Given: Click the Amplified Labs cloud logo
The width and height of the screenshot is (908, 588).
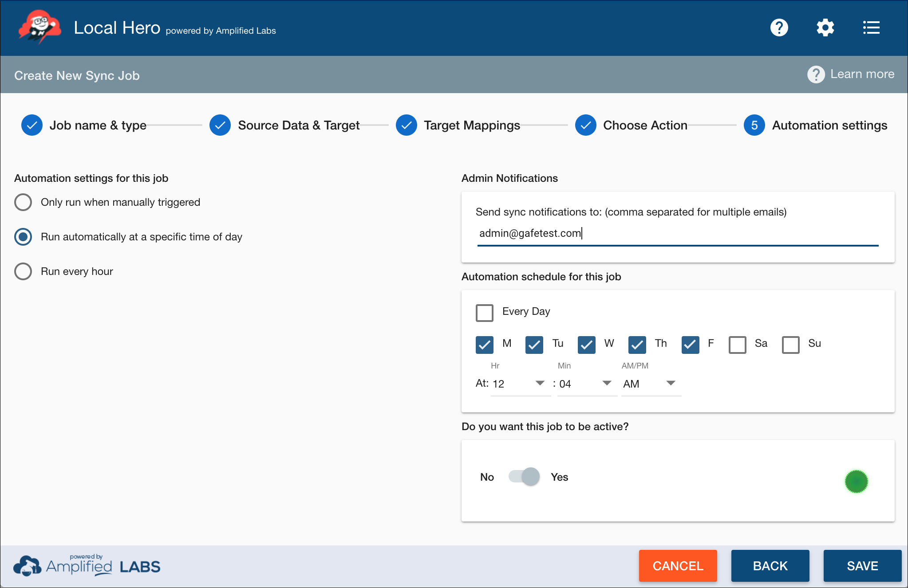Looking at the screenshot, I should pos(27,565).
